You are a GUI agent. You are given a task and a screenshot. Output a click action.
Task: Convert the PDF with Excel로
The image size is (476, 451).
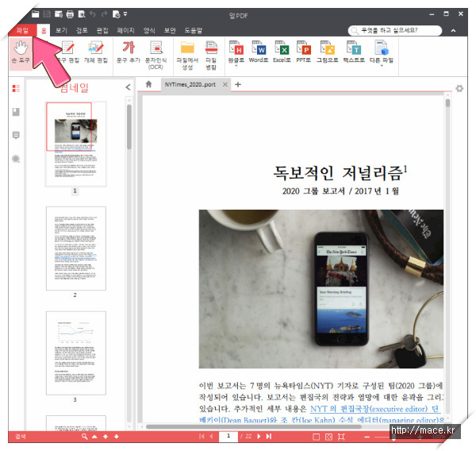click(282, 52)
